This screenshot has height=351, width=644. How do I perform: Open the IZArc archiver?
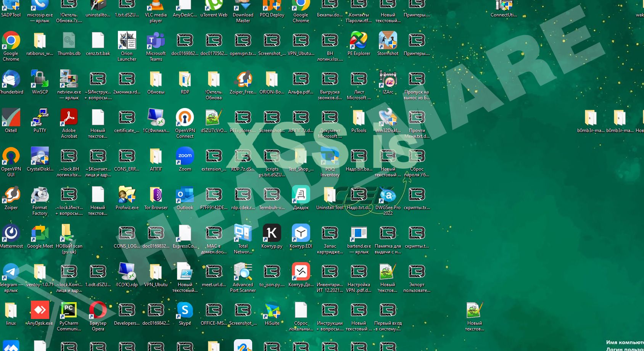coord(388,80)
